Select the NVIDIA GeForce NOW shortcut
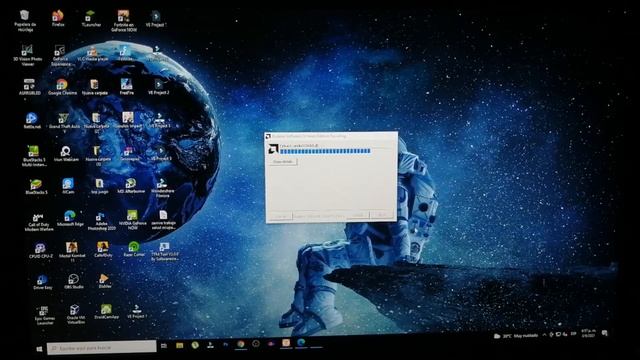Viewport: 640px width, 360px height. pyautogui.click(x=132, y=220)
